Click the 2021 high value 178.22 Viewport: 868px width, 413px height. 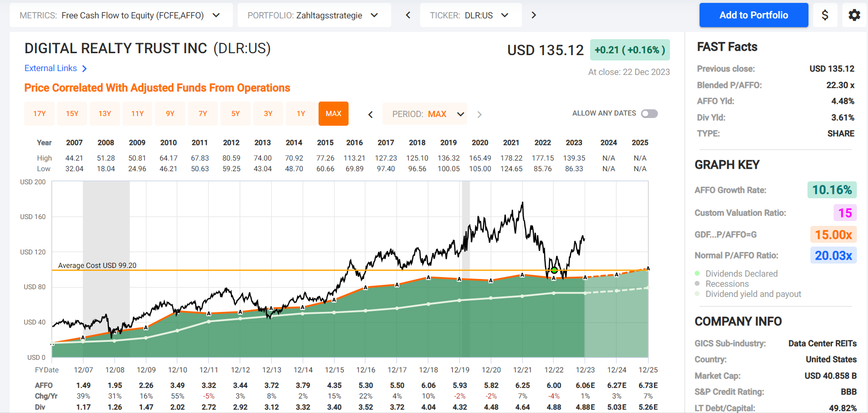[511, 158]
